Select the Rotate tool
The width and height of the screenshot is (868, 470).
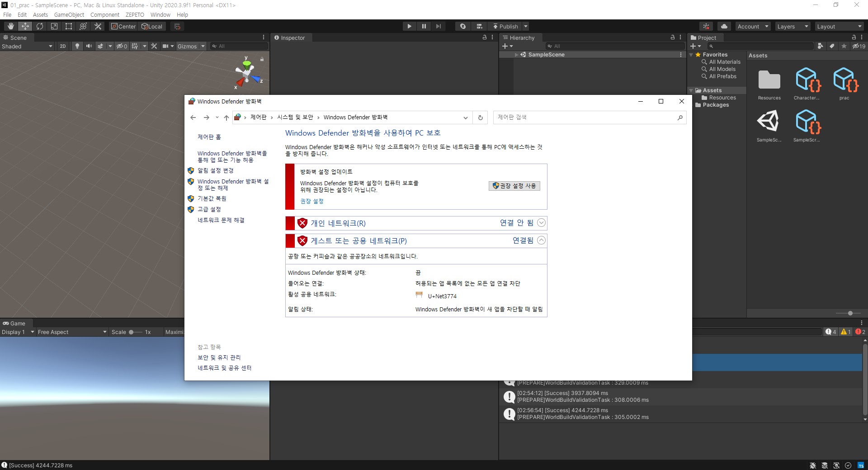click(x=40, y=26)
